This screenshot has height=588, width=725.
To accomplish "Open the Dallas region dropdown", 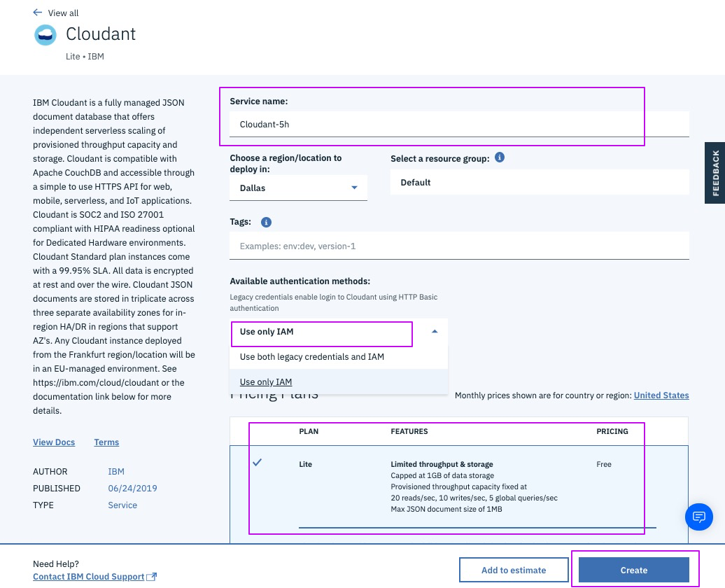I will pos(298,188).
